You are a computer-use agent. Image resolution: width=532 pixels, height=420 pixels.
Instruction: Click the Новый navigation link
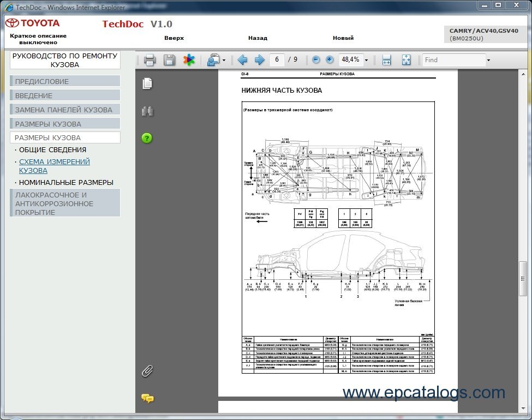point(343,38)
